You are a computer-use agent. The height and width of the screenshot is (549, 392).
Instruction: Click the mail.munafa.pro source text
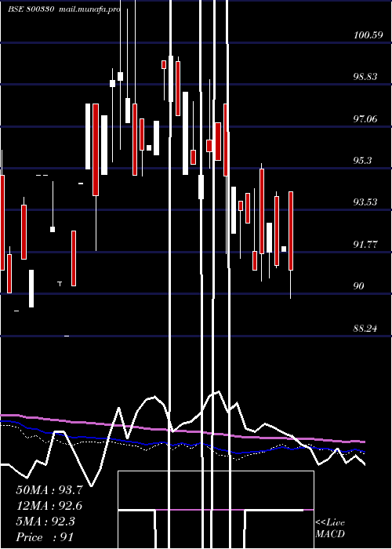coord(89,9)
